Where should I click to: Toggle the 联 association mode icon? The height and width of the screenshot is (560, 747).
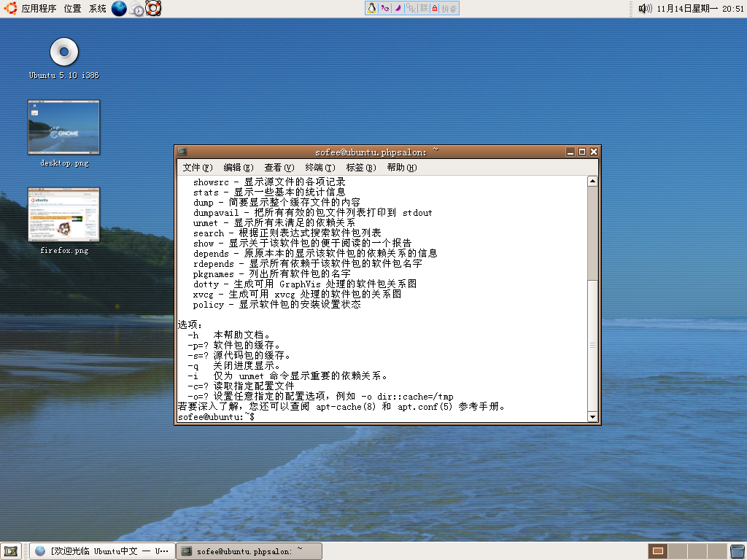[424, 8]
